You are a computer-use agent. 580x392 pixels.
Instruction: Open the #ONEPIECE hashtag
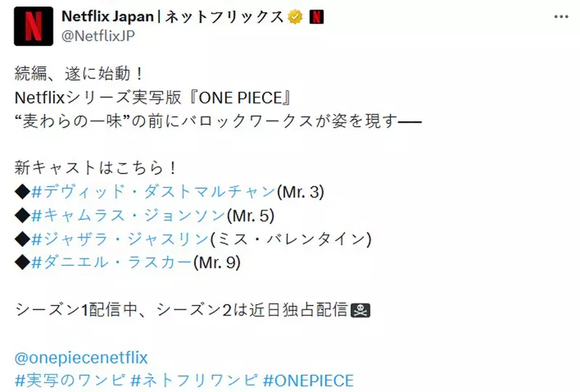(309, 380)
